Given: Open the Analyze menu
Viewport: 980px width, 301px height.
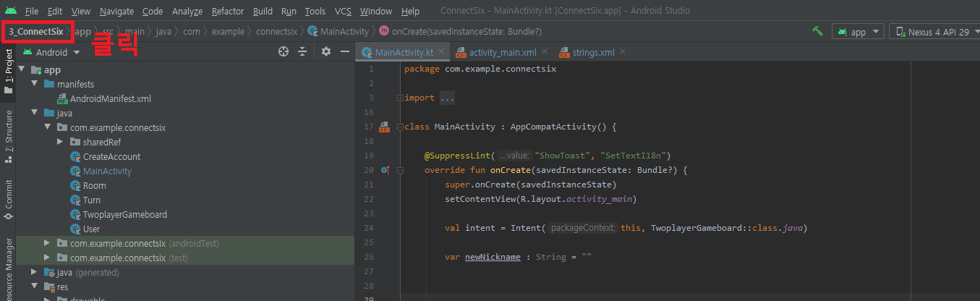Looking at the screenshot, I should point(187,12).
